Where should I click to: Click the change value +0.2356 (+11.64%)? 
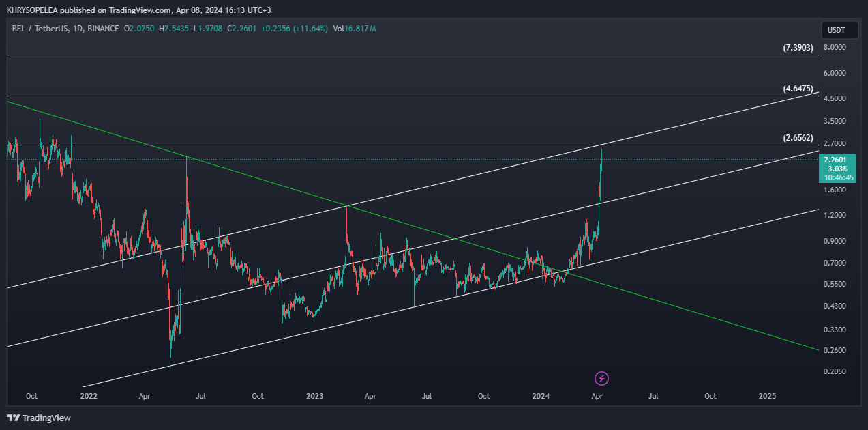click(294, 29)
